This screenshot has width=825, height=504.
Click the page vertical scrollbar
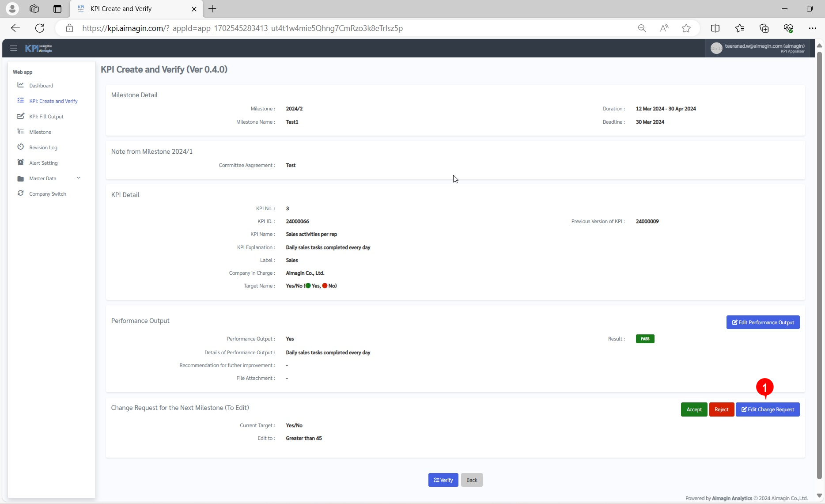[819, 265]
